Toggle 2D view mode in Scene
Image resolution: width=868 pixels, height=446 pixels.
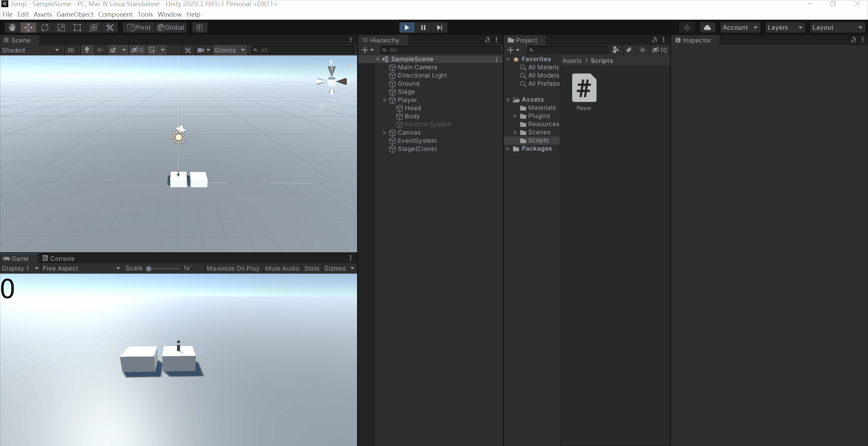coord(71,50)
